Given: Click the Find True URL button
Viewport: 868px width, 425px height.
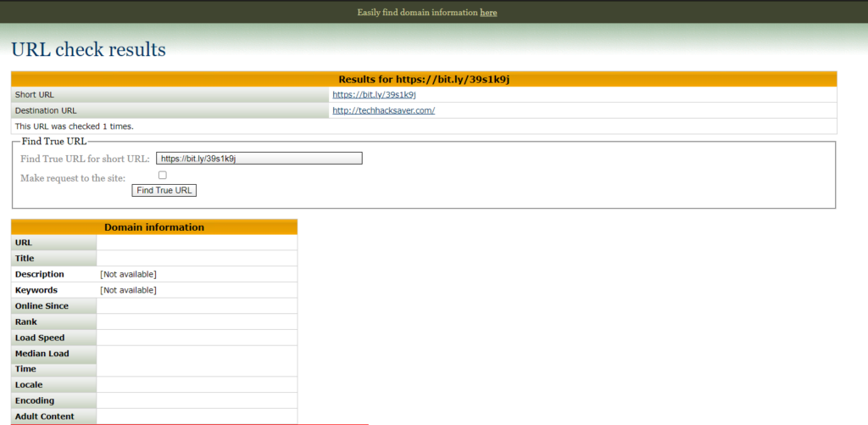Looking at the screenshot, I should pyautogui.click(x=164, y=190).
